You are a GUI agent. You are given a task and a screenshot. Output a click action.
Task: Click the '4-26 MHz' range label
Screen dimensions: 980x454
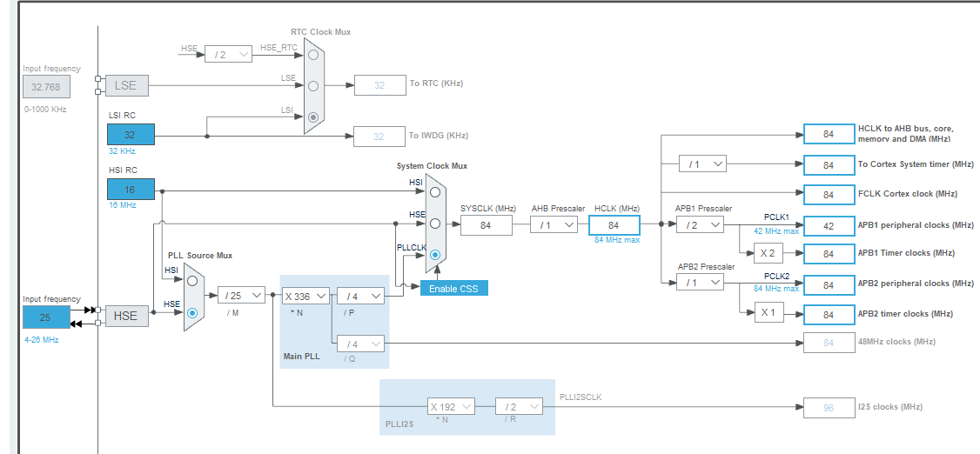[x=43, y=339]
